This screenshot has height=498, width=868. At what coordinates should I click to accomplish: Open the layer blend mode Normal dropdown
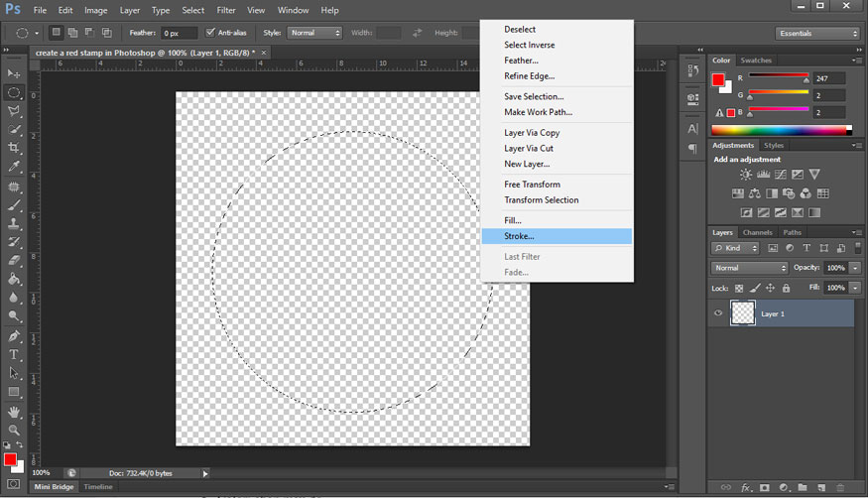749,268
